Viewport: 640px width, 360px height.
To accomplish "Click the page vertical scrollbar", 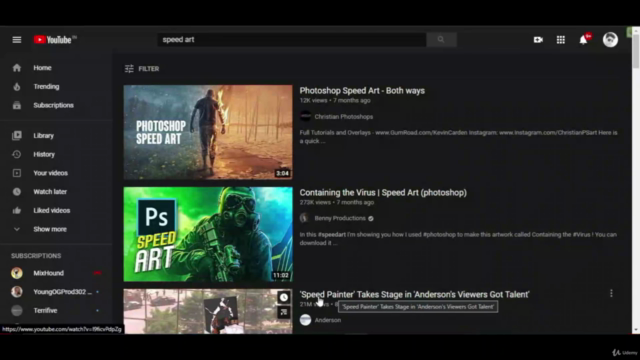I will [x=636, y=180].
